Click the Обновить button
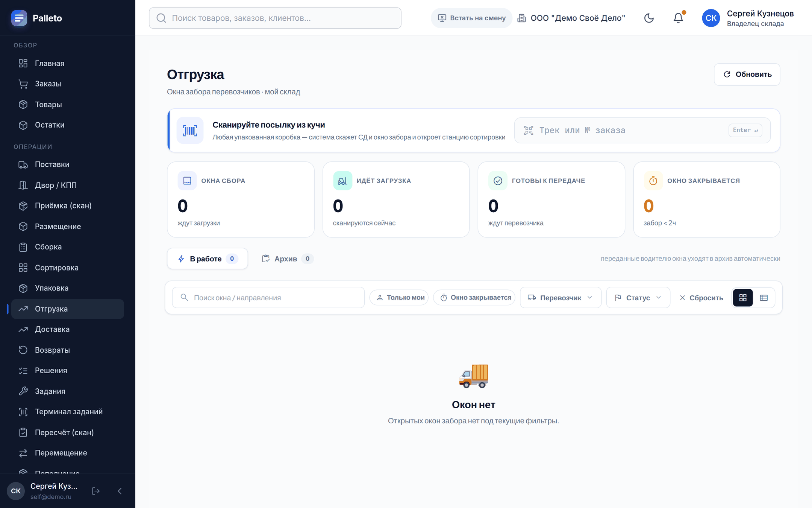This screenshot has height=508, width=812. pyautogui.click(x=747, y=75)
